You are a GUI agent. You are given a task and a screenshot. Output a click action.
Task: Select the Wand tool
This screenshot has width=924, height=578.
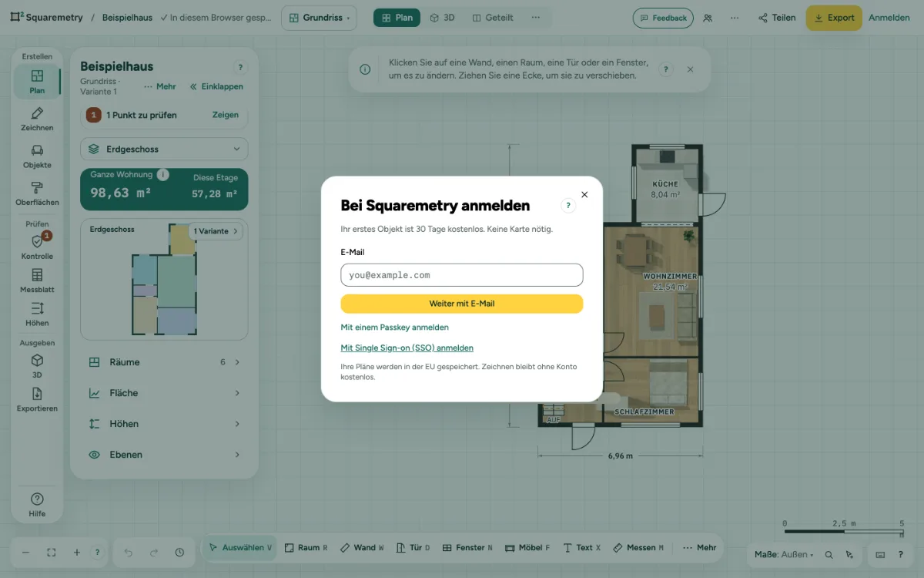pos(362,548)
